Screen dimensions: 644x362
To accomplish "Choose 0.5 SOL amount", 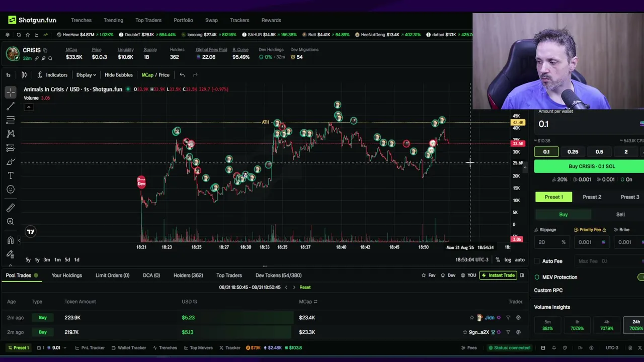I will click(x=599, y=152).
